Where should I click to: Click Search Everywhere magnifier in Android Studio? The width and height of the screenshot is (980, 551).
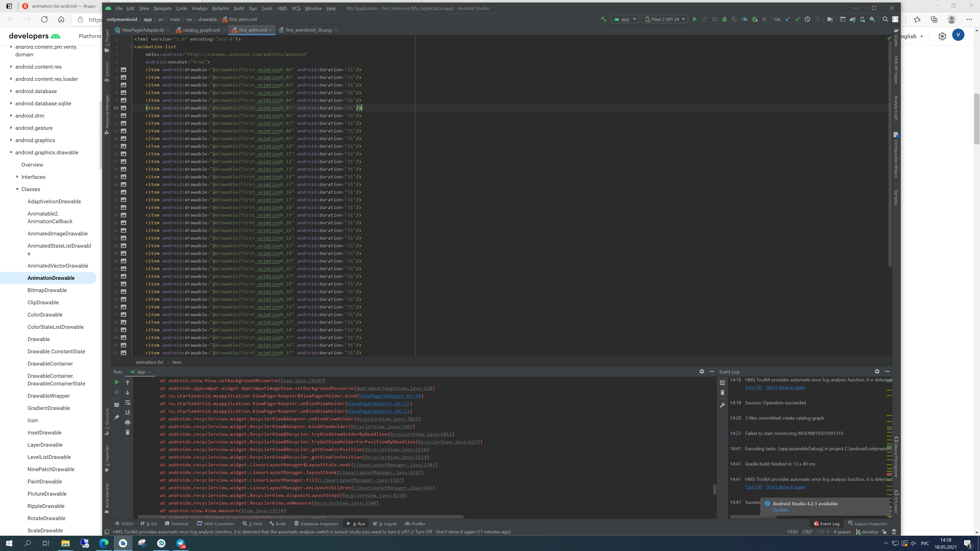pyautogui.click(x=885, y=19)
